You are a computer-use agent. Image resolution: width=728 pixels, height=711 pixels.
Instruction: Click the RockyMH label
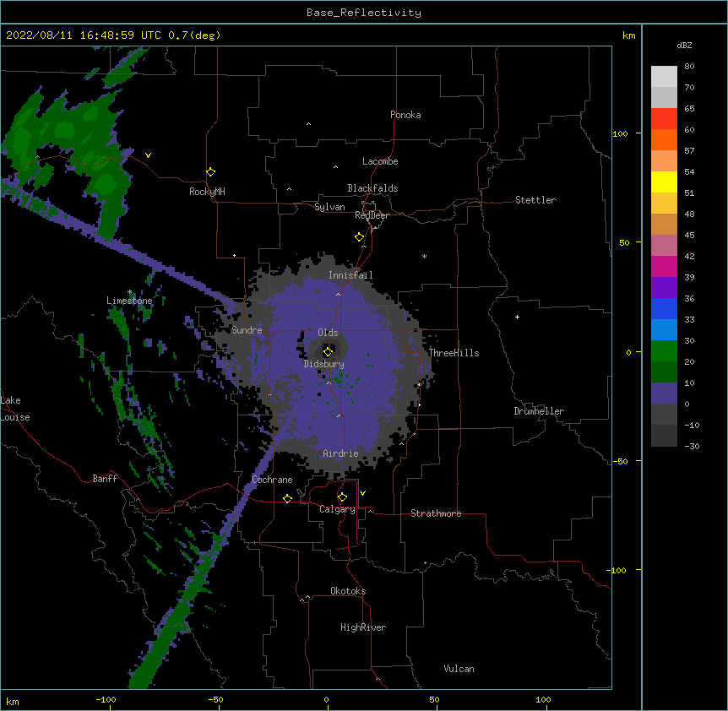coord(207,192)
